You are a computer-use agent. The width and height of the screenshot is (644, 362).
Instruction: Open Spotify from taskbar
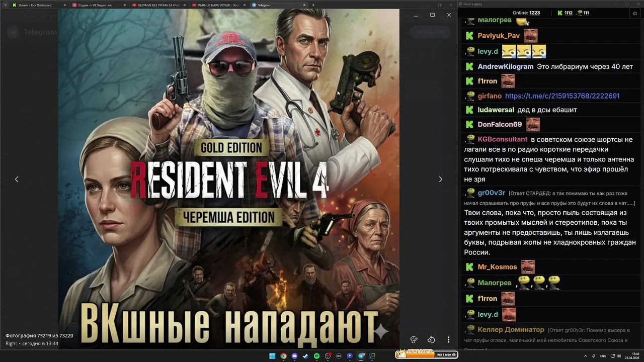coord(316,356)
